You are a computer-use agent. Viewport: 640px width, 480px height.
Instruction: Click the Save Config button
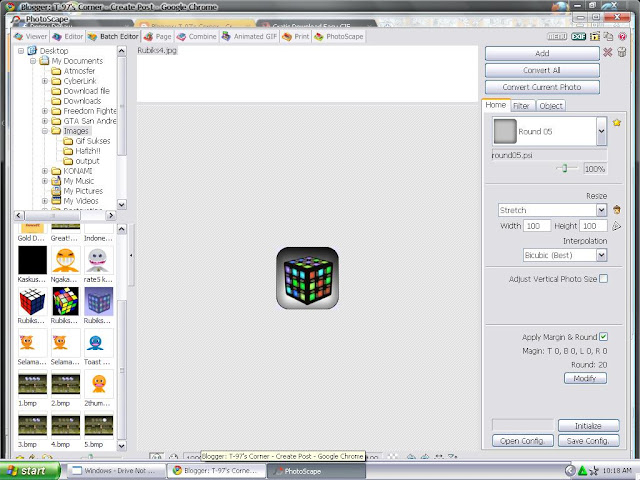coord(588,441)
